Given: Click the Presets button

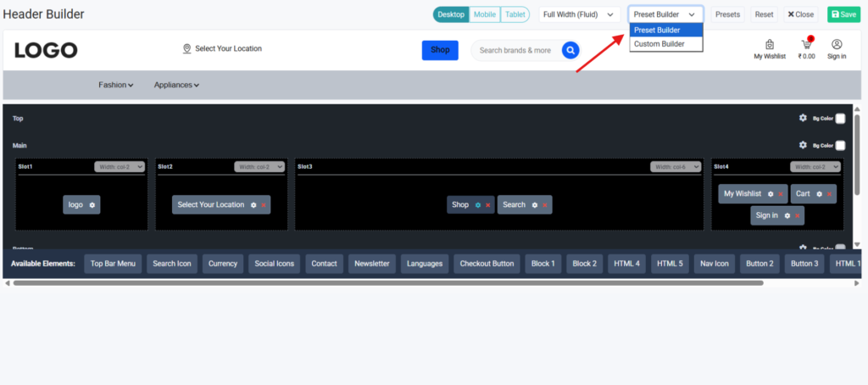Looking at the screenshot, I should (727, 14).
